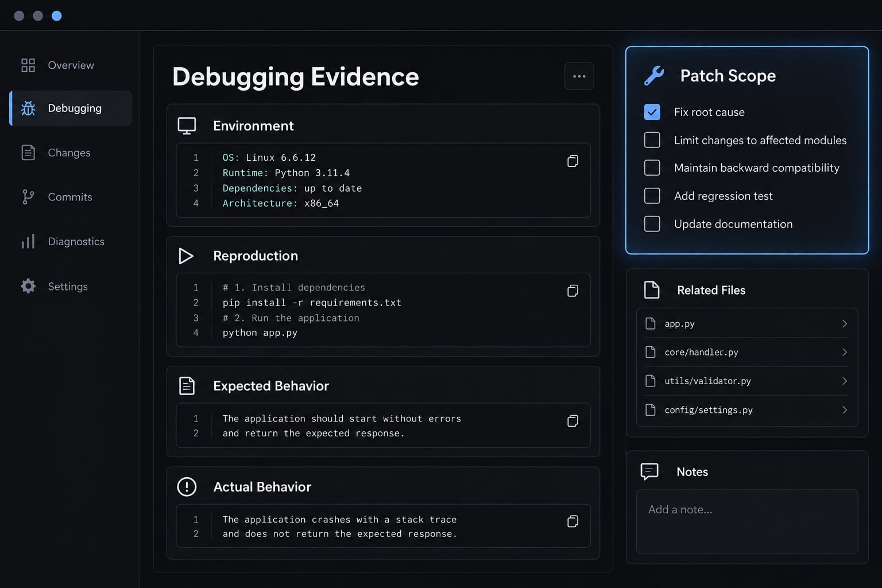Click the file icon beside app.py
882x588 pixels.
coord(651,324)
